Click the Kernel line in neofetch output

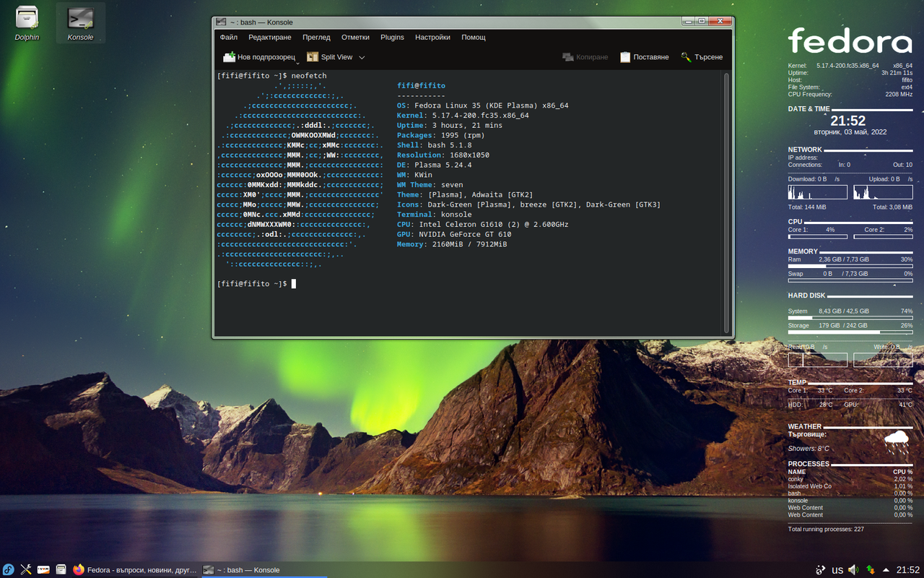463,116
